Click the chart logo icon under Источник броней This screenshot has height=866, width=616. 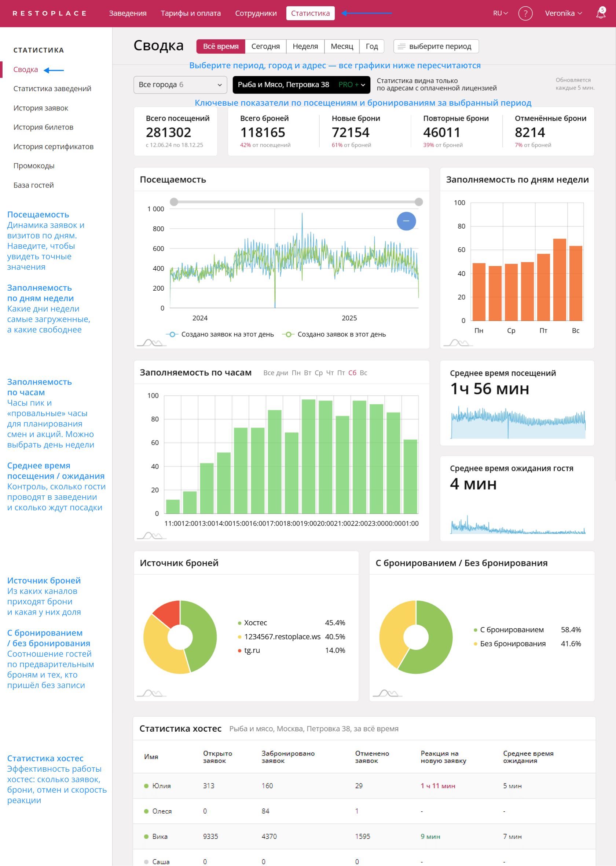tap(151, 693)
